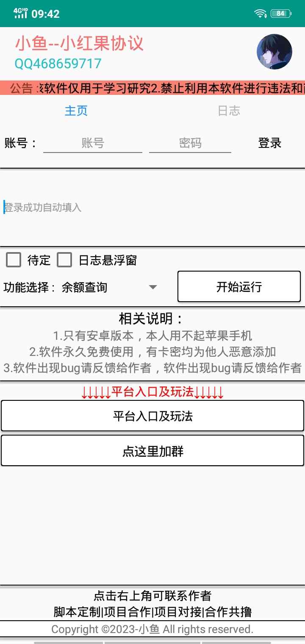
Task: Focus the 账号 input field
Action: 93,143
